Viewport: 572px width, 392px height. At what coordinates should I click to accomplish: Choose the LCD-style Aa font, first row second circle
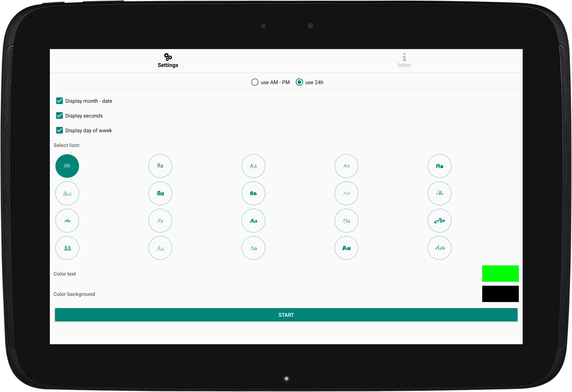pyautogui.click(x=160, y=166)
